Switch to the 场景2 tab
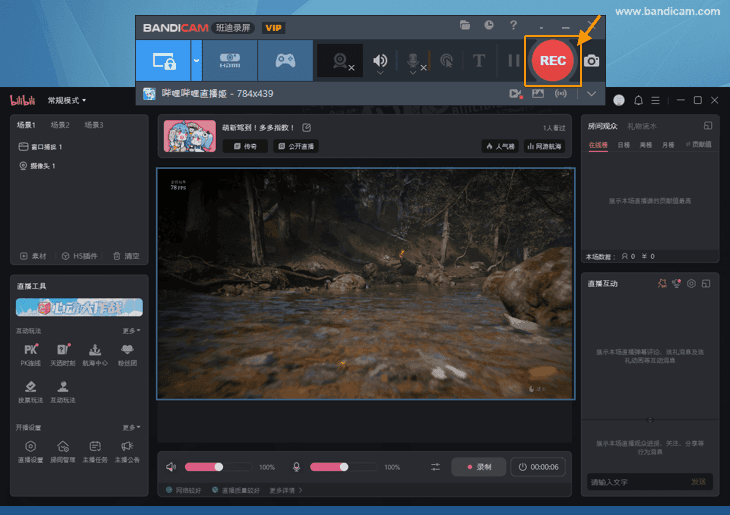The image size is (730, 515). click(x=60, y=125)
